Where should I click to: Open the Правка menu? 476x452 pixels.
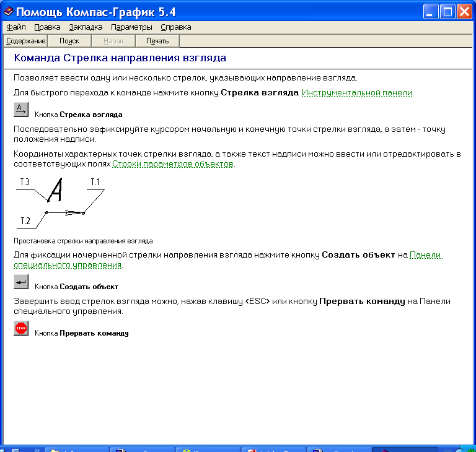[x=47, y=27]
